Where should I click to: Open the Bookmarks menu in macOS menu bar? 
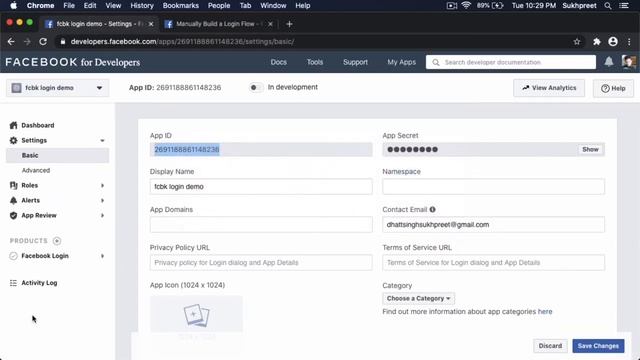coord(180,6)
